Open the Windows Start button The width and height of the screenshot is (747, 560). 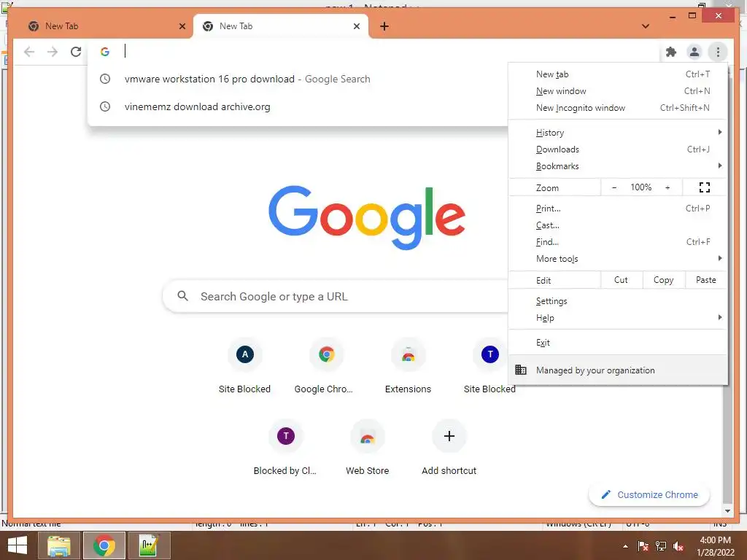tap(18, 545)
